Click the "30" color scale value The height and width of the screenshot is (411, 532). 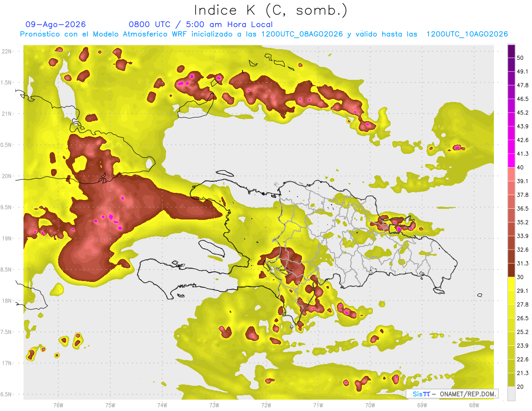click(x=520, y=277)
